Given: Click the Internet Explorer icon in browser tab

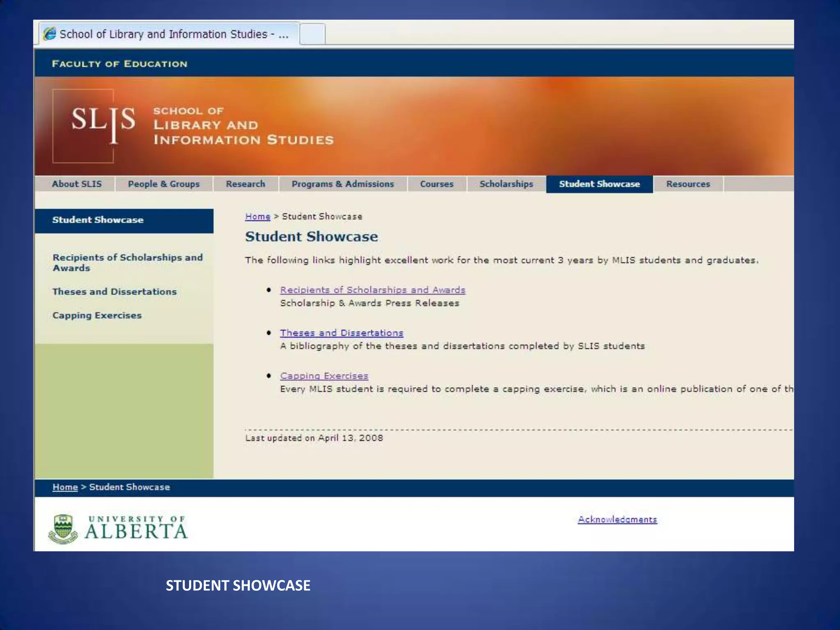Looking at the screenshot, I should tap(50, 34).
